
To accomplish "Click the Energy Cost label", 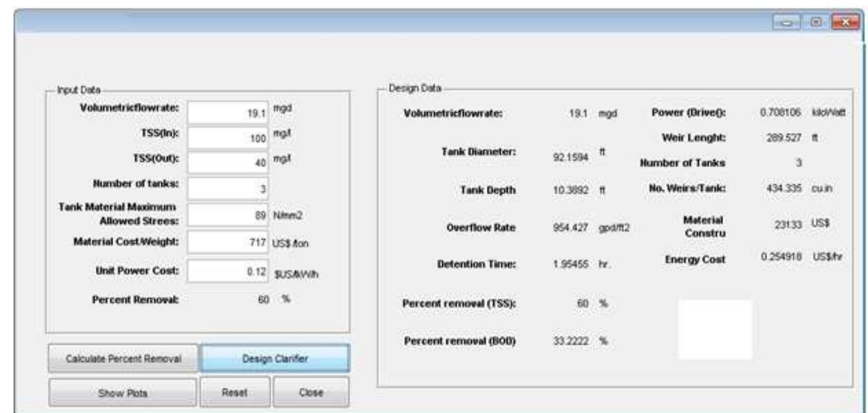I will coord(695,260).
